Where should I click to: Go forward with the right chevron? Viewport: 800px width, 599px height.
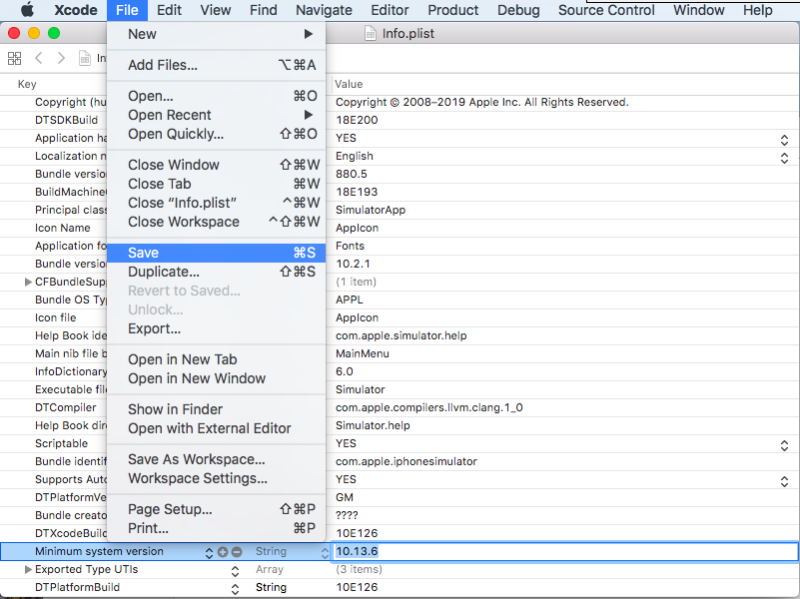[x=61, y=58]
